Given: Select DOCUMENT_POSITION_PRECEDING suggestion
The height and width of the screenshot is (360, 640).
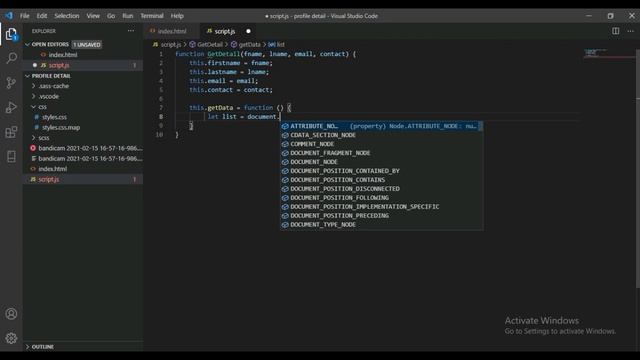Looking at the screenshot, I should pos(382,216).
